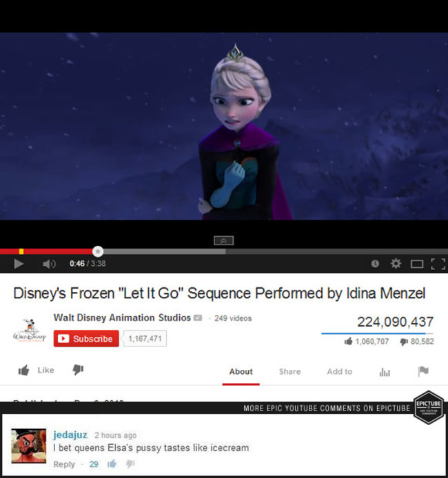Open the Share tab
The image size is (448, 478).
(x=289, y=372)
